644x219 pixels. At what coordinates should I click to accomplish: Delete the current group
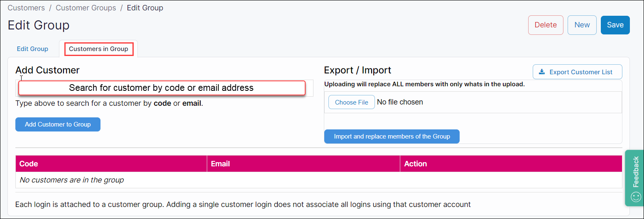545,25
